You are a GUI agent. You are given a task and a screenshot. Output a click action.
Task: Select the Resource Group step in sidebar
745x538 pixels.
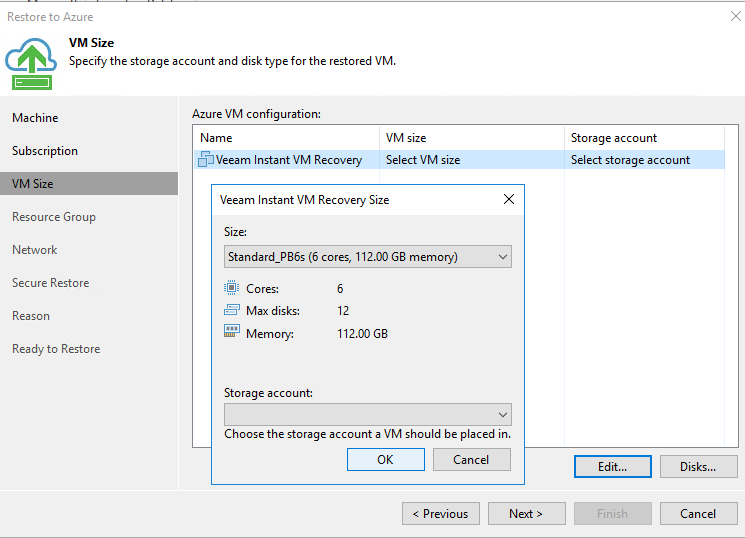point(54,217)
